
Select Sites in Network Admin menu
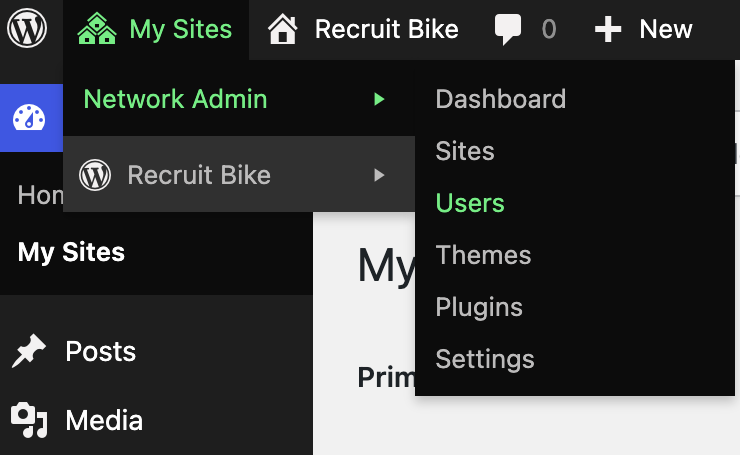465,151
